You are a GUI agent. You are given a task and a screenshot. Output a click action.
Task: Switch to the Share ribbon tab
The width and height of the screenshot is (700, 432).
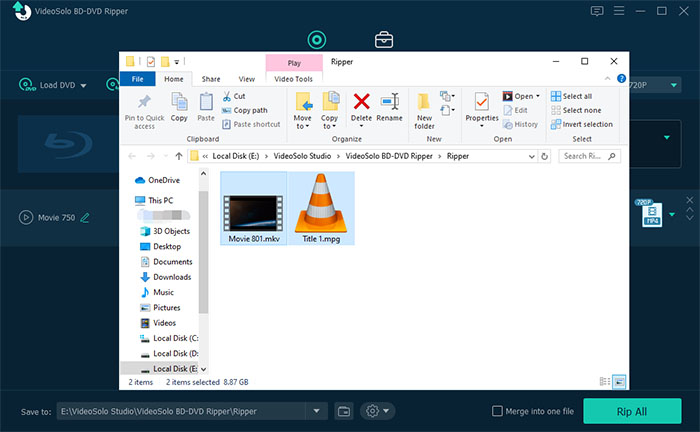point(211,79)
